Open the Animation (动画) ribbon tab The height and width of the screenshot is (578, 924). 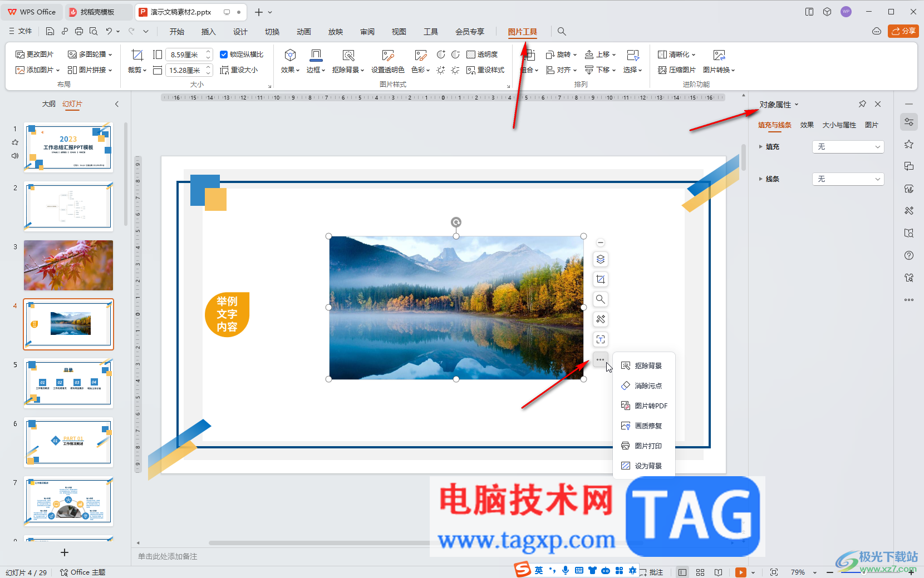click(304, 32)
